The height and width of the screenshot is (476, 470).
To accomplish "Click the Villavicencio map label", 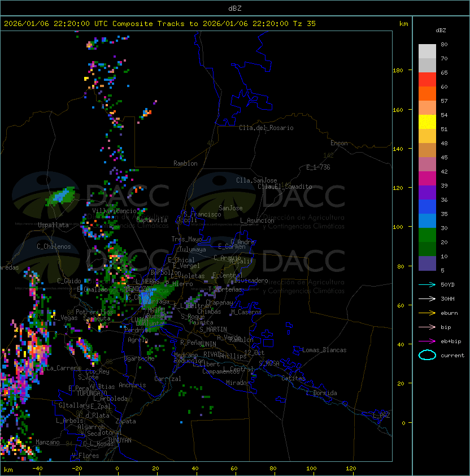I will point(114,211).
